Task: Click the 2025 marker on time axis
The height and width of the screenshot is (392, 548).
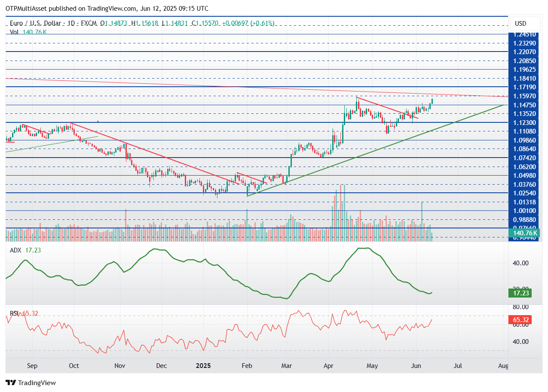Action: 204,366
